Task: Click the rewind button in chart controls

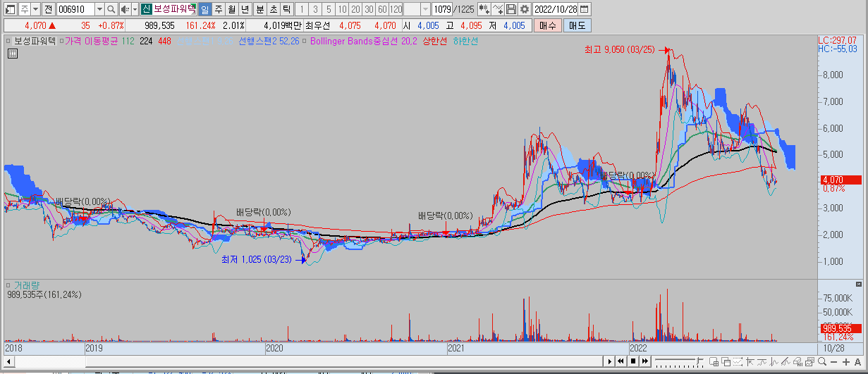Action: tap(621, 361)
